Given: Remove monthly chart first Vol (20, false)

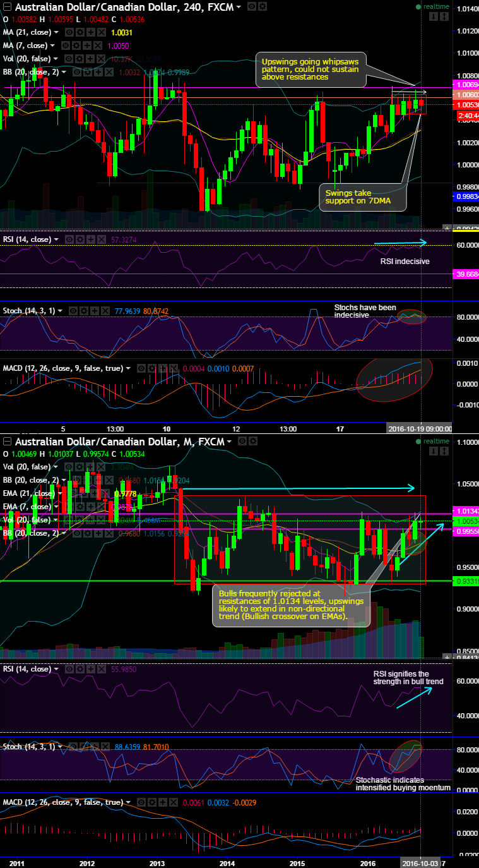Looking at the screenshot, I should pos(101,467).
